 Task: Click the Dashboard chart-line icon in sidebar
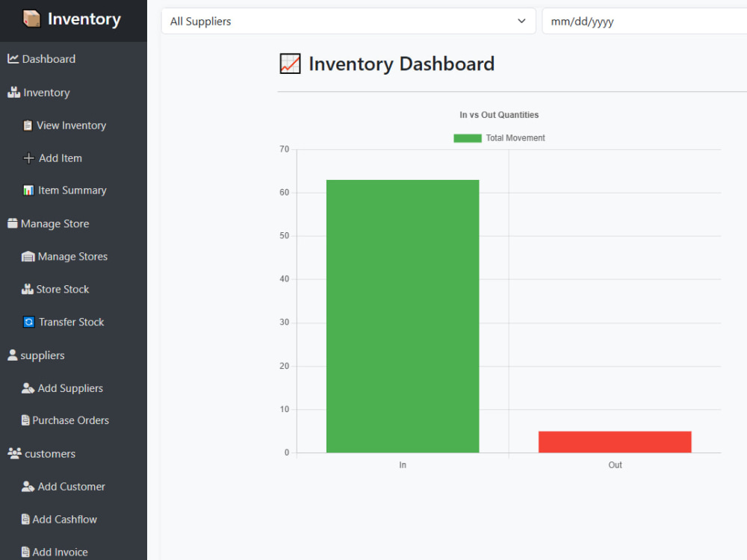click(x=13, y=58)
